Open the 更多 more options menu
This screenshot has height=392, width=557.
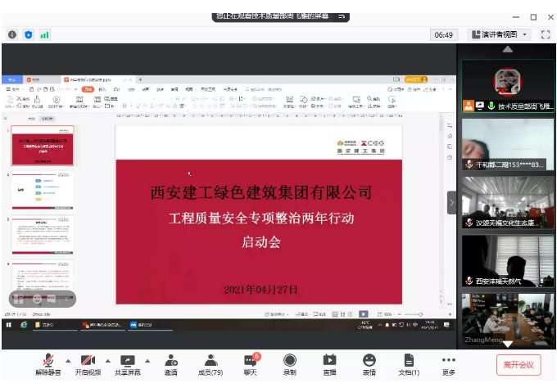(449, 365)
